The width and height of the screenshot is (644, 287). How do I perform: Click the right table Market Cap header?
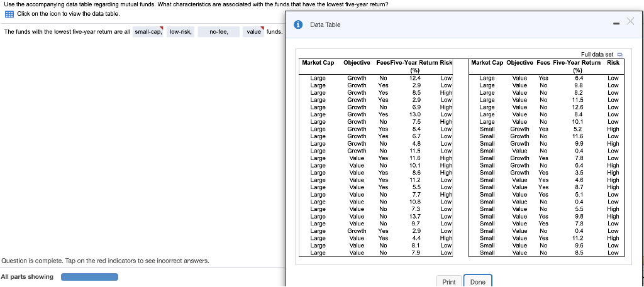coord(487,63)
